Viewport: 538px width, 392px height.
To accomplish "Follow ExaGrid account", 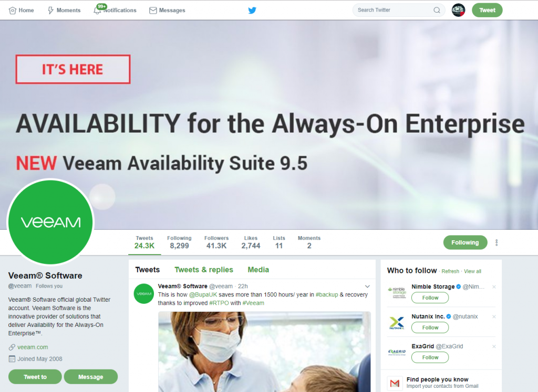I will (x=430, y=357).
